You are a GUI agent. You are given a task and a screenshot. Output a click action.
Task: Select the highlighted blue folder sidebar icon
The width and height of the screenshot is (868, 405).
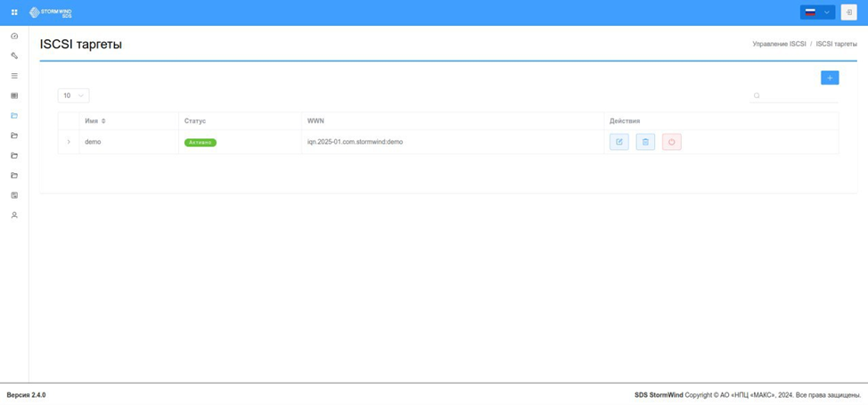point(14,116)
